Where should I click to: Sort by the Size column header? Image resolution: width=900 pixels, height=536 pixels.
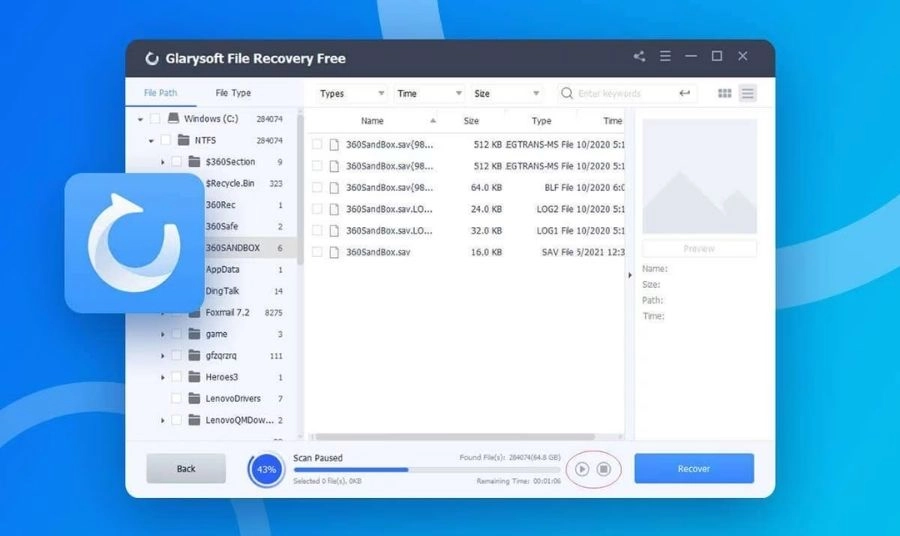pos(471,121)
